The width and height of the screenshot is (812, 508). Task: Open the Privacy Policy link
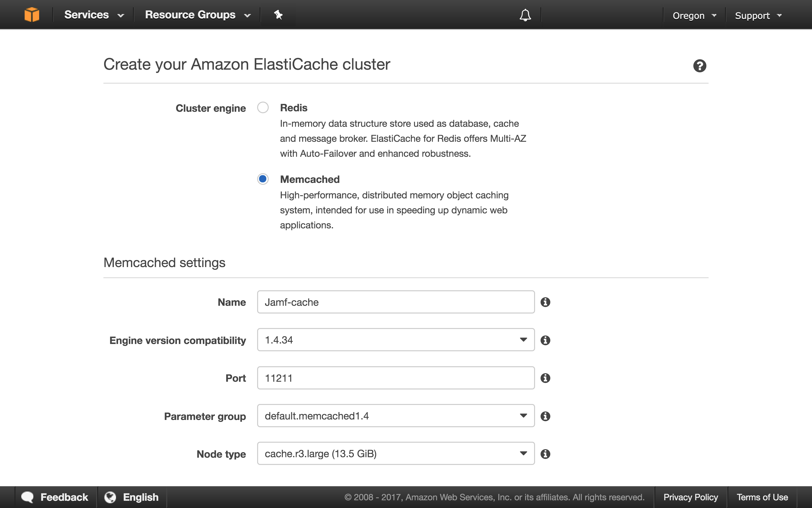click(x=690, y=497)
